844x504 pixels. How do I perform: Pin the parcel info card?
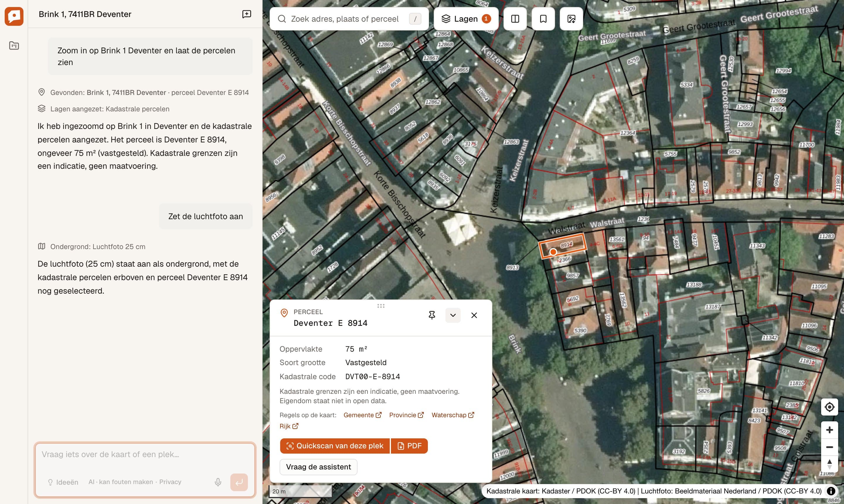[x=432, y=315]
